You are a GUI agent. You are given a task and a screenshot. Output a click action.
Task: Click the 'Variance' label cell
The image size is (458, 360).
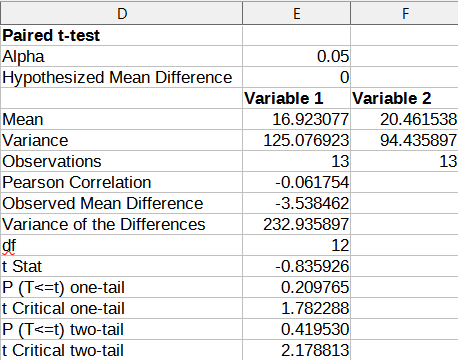(x=122, y=140)
